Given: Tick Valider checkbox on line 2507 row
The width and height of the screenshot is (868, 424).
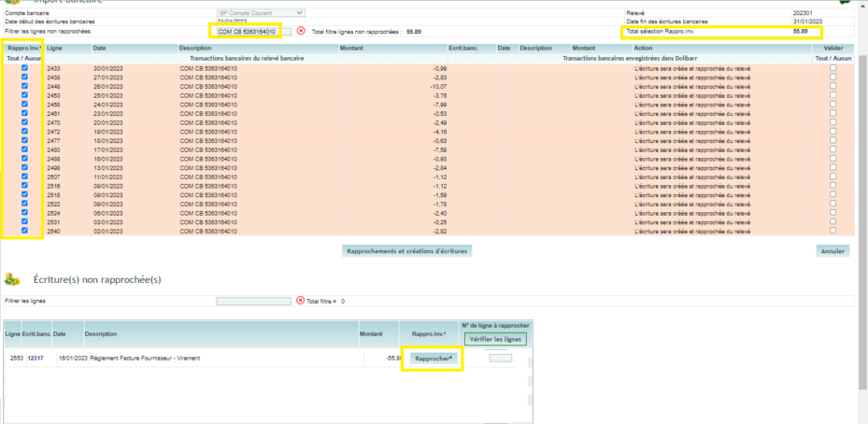Looking at the screenshot, I should pos(833,176).
